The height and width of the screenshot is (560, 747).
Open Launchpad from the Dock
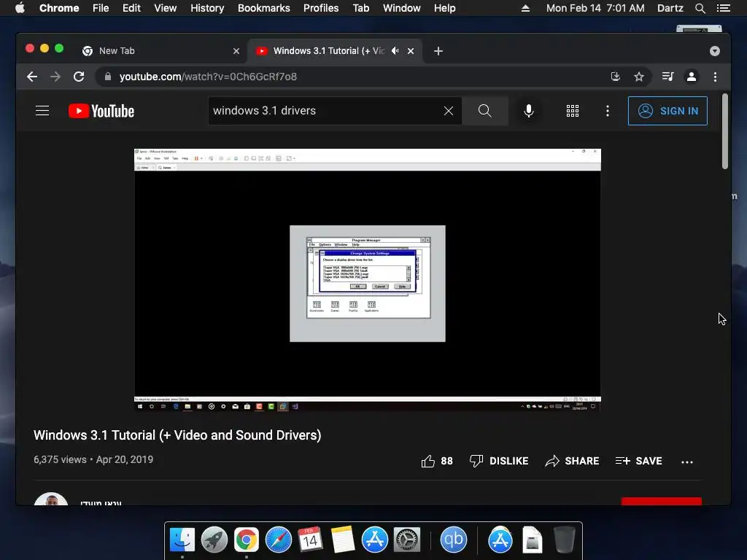214,540
